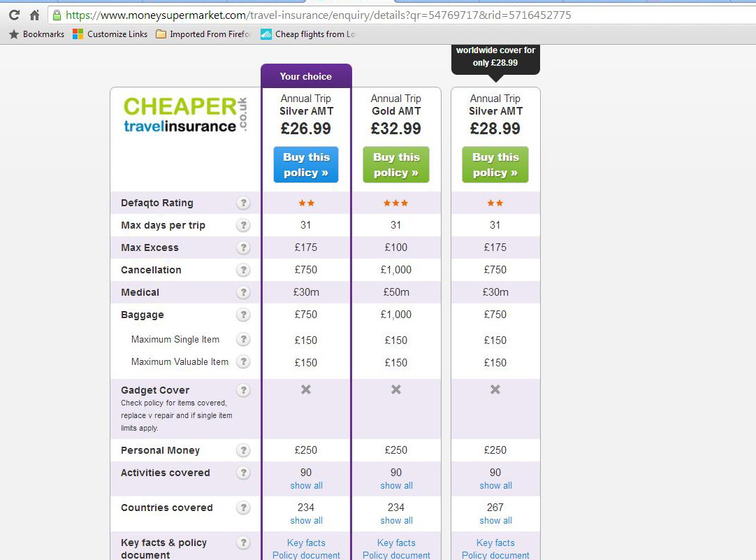This screenshot has height=560, width=756.
Task: Show help for Baggage
Action: coord(243,315)
